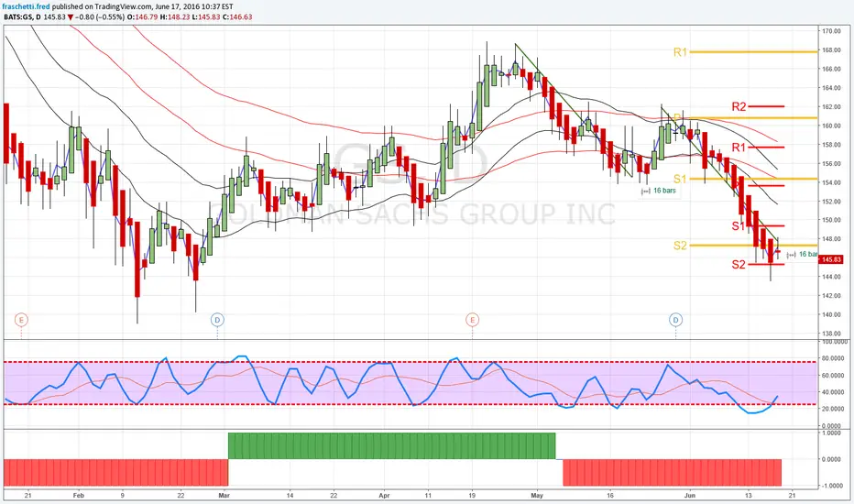Click the dividend D marker near Jun
Viewport: 854px width, 504px height.
pyautogui.click(x=676, y=320)
